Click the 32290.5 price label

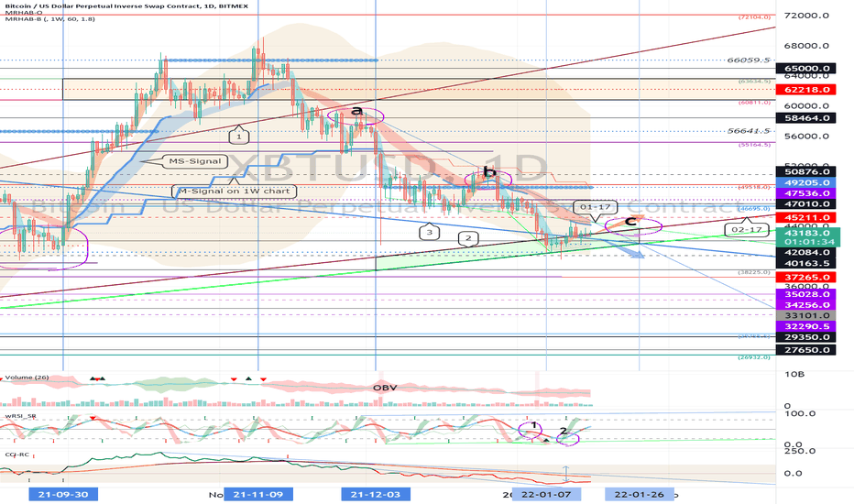807,326
